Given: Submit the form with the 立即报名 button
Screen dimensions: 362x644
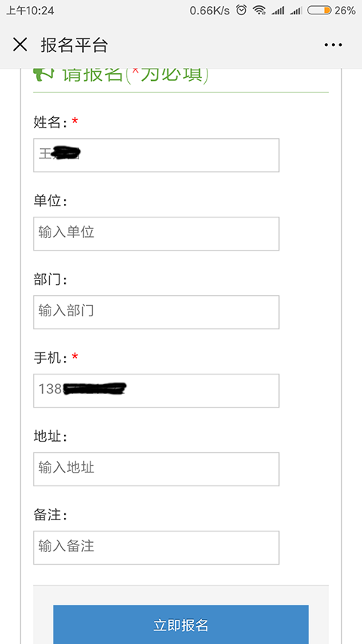Looking at the screenshot, I should pyautogui.click(x=181, y=624).
